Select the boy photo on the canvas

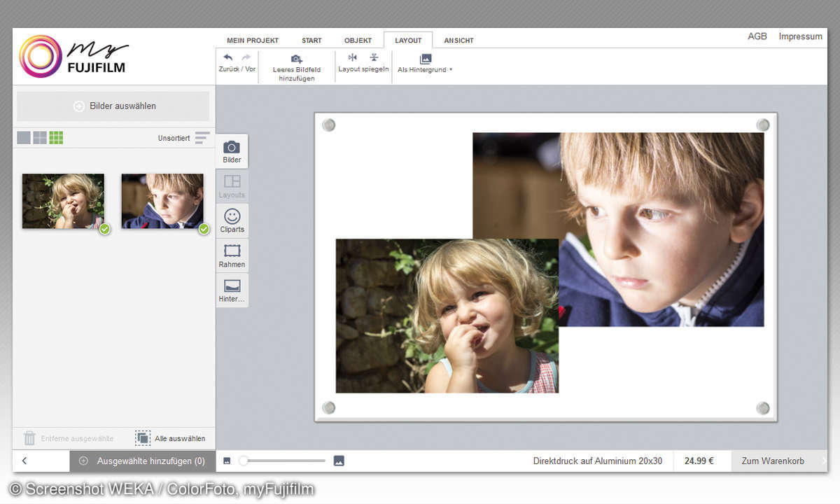point(661,229)
